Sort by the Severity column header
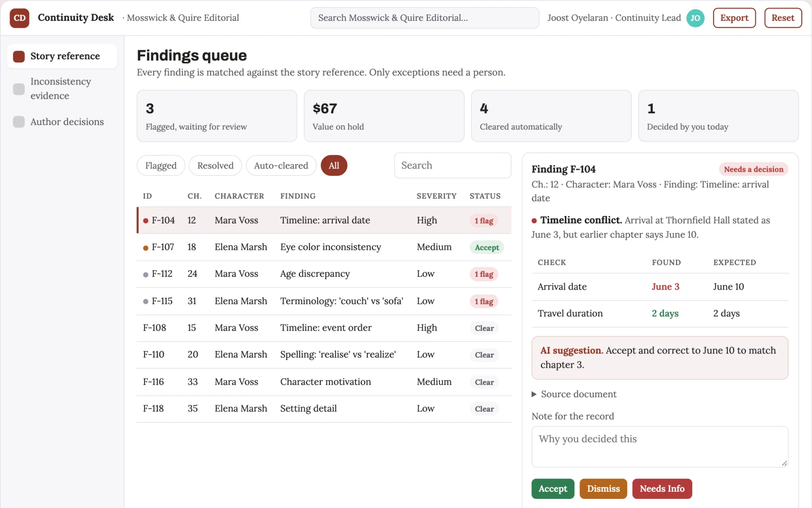 [436, 196]
